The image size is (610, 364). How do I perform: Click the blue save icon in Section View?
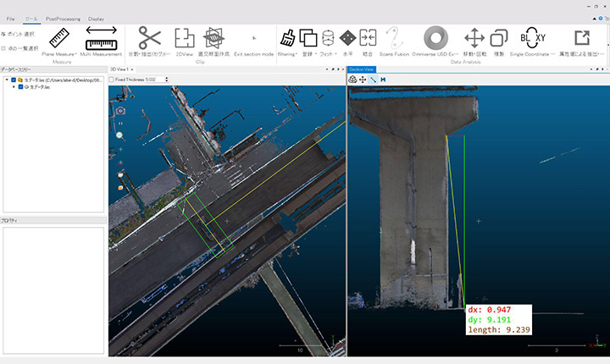click(383, 80)
